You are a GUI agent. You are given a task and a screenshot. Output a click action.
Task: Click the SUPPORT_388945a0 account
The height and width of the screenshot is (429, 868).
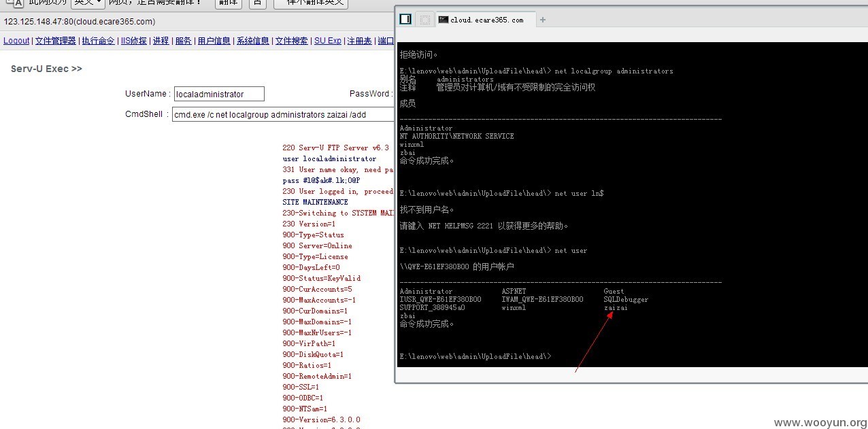click(x=432, y=307)
